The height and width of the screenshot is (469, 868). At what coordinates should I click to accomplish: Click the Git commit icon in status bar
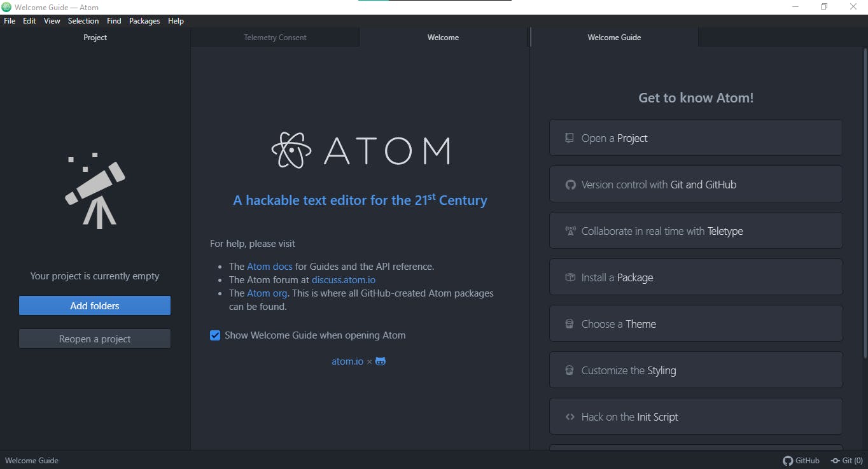(x=835, y=461)
